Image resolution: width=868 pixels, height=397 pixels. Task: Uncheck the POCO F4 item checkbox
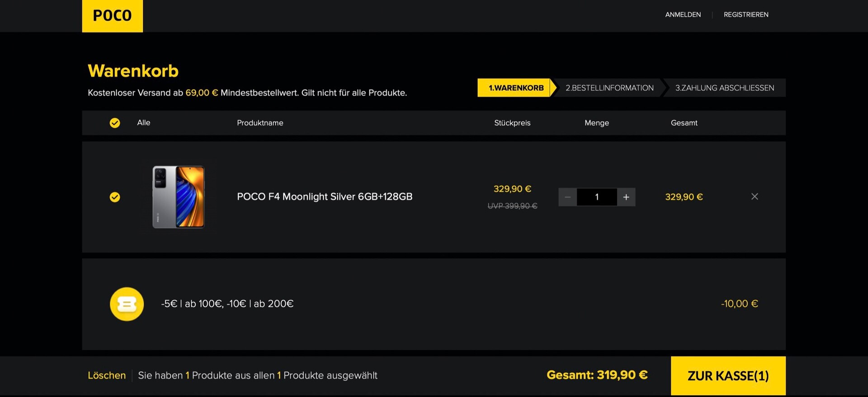pos(115,197)
